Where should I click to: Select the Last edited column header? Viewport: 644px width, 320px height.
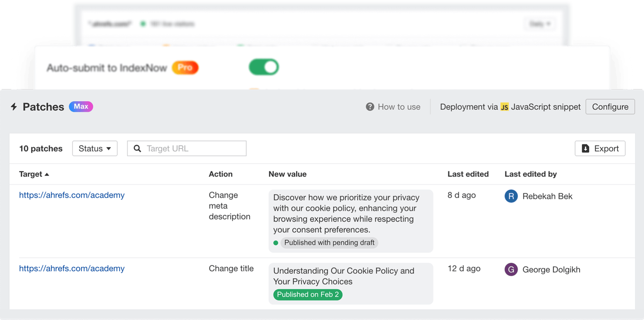point(467,174)
